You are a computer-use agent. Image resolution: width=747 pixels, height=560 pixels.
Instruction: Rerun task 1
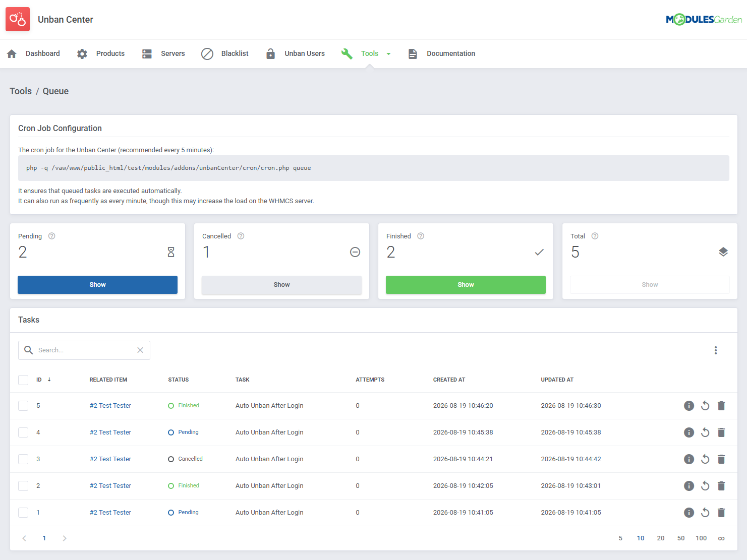point(705,513)
